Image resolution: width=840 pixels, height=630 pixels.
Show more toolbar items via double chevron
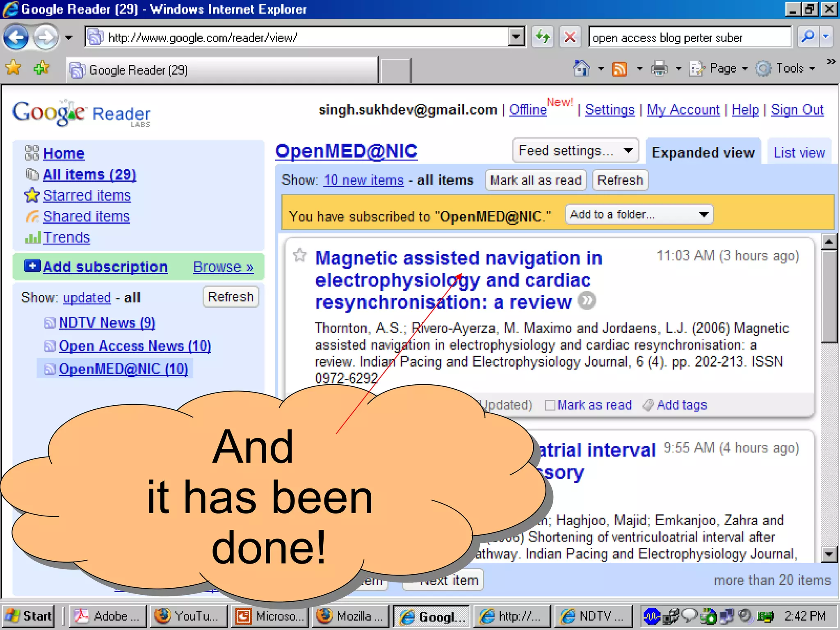(x=831, y=62)
